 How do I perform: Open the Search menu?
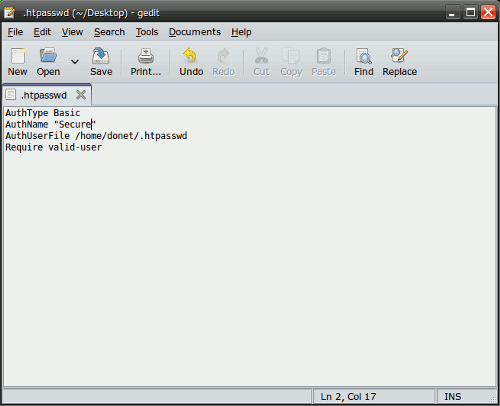pos(109,32)
